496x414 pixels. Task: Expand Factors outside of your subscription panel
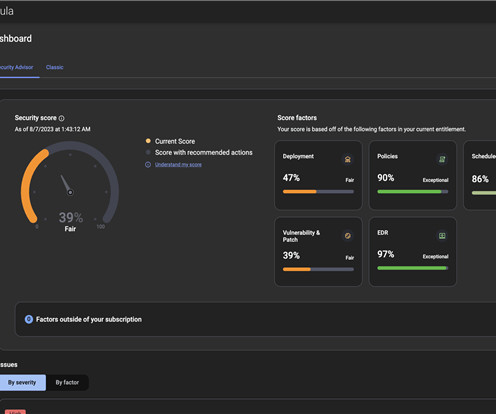[256, 319]
